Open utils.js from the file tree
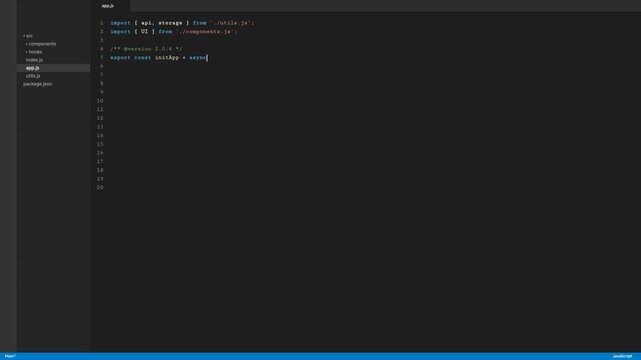This screenshot has height=360, width=641. pos(33,76)
